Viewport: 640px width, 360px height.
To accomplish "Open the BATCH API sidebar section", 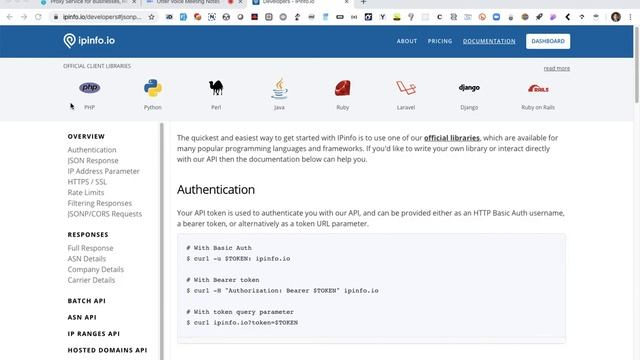I will pos(87,301).
